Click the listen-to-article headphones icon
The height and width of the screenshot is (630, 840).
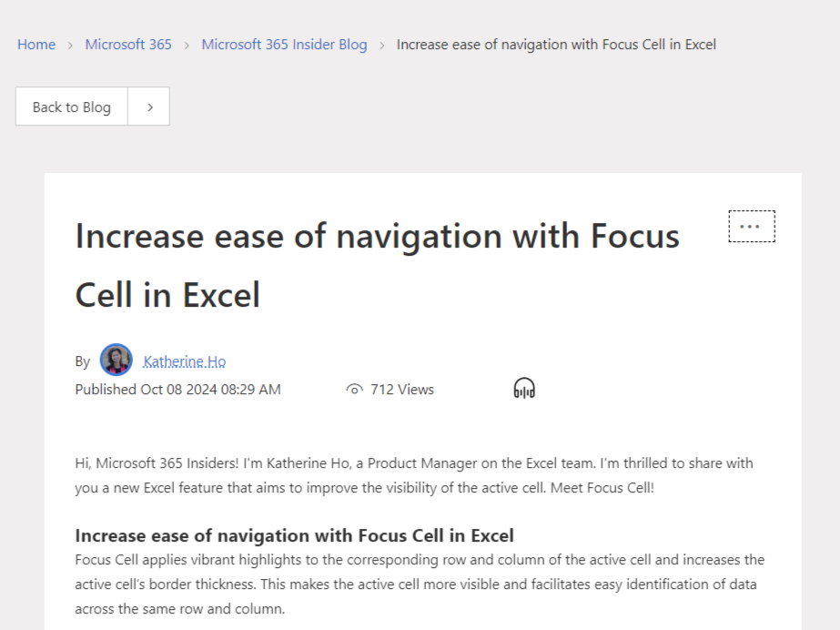[523, 387]
